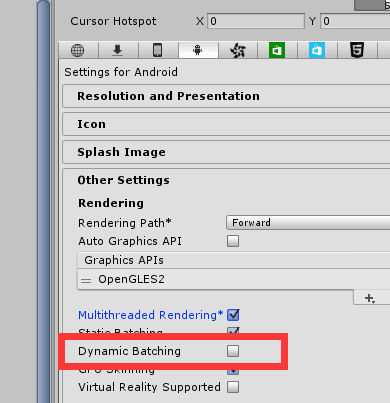Collapse the Other Settings section
390x403 pixels.
[123, 180]
